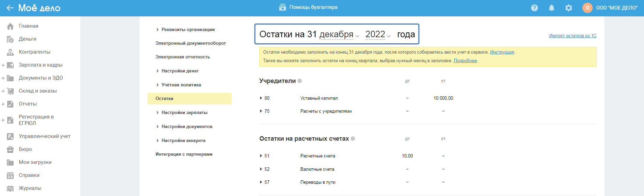Click the orange user avatar
Viewport: 644px width, 196px height.
[x=588, y=8]
